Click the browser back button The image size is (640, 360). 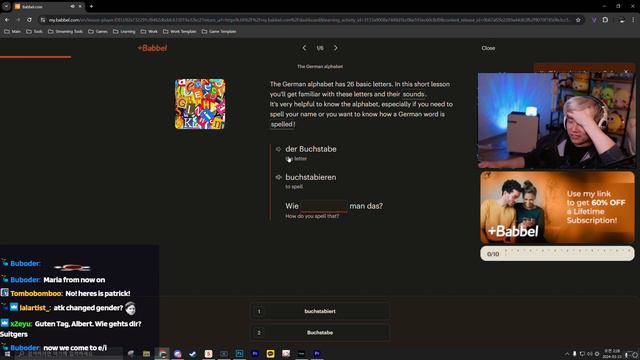coord(7,20)
